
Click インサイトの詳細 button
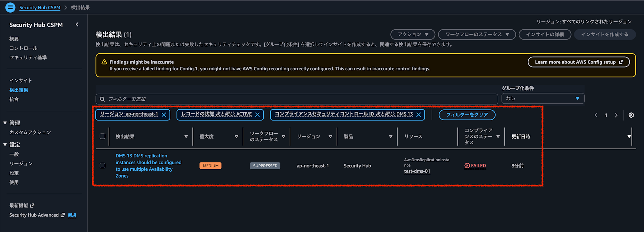545,34
